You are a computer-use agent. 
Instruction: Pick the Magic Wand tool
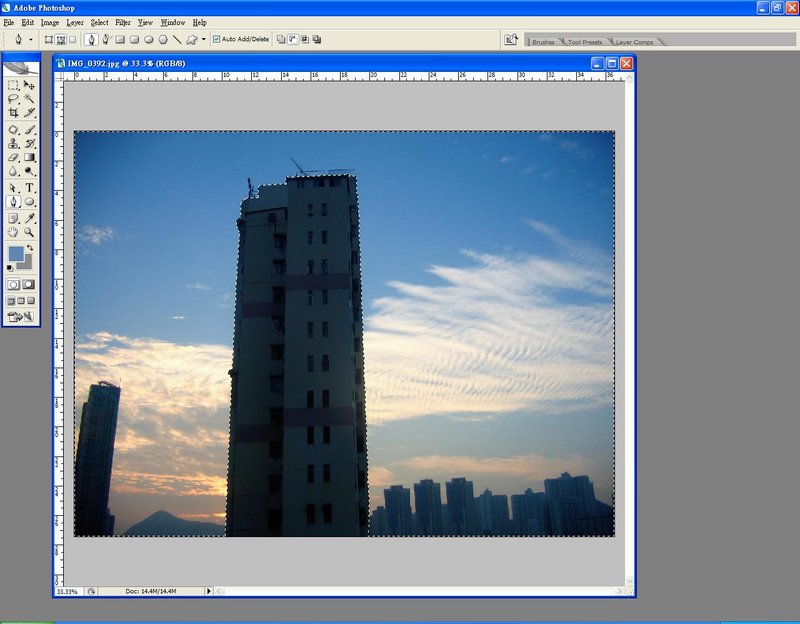29,99
